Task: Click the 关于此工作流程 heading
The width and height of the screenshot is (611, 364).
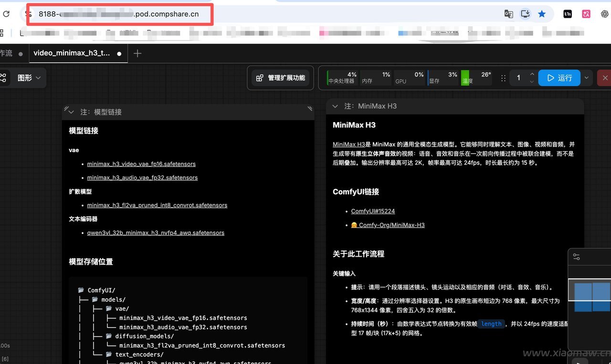Action: click(x=358, y=254)
